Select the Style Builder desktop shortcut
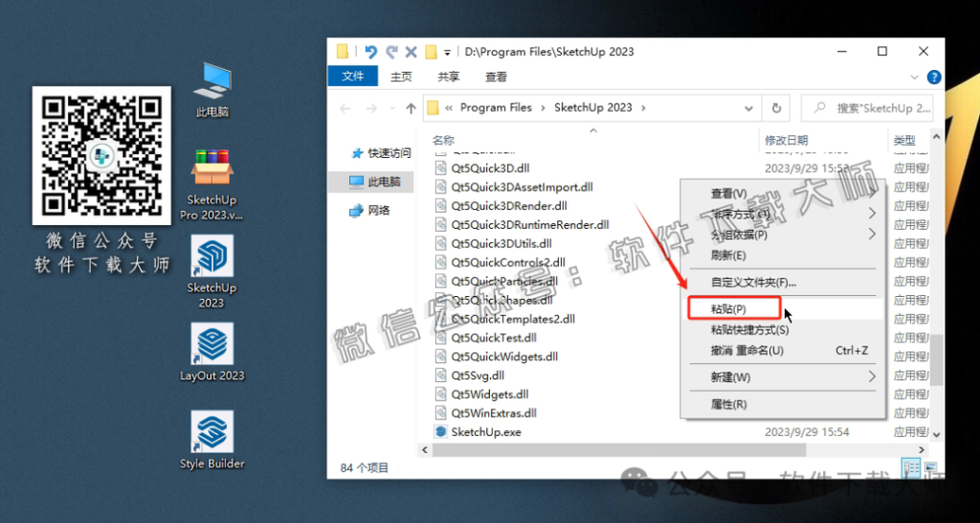This screenshot has width=980, height=523. [212, 441]
